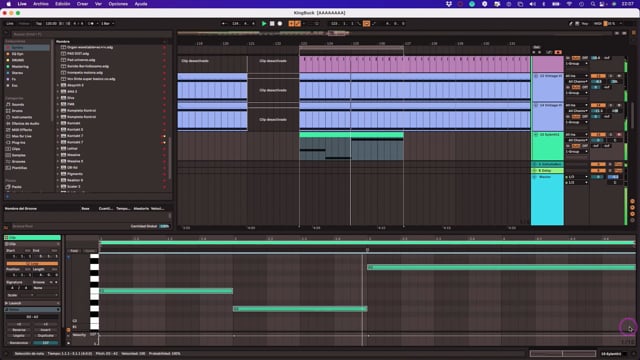Viewport: 640px width, 360px height.
Task: Toggle the orange Loop switch in transport
Action: pos(367,24)
